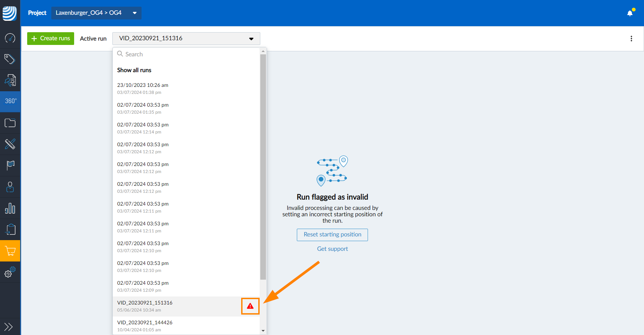Open the Active run dropdown VID_20230921_151316
This screenshot has width=644, height=335.
[x=186, y=39]
